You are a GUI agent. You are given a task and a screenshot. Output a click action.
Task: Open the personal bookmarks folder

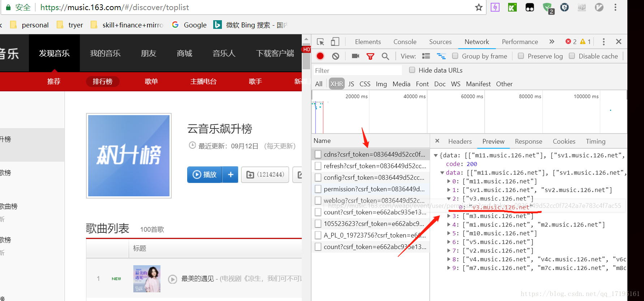coord(30,25)
